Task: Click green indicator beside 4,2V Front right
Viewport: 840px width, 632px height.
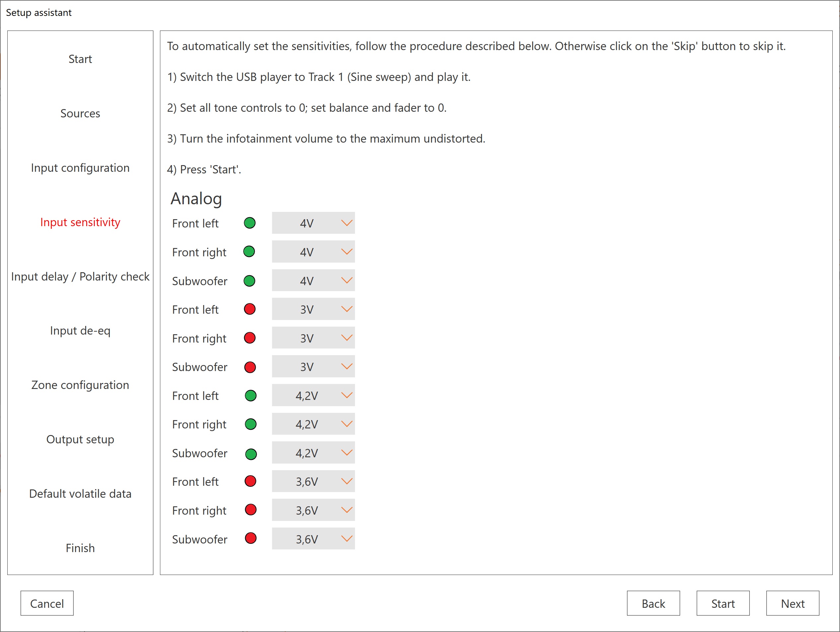Action: [250, 424]
